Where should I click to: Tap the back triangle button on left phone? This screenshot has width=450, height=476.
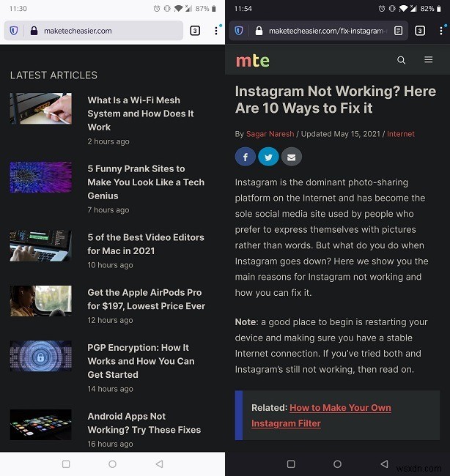coord(159,464)
